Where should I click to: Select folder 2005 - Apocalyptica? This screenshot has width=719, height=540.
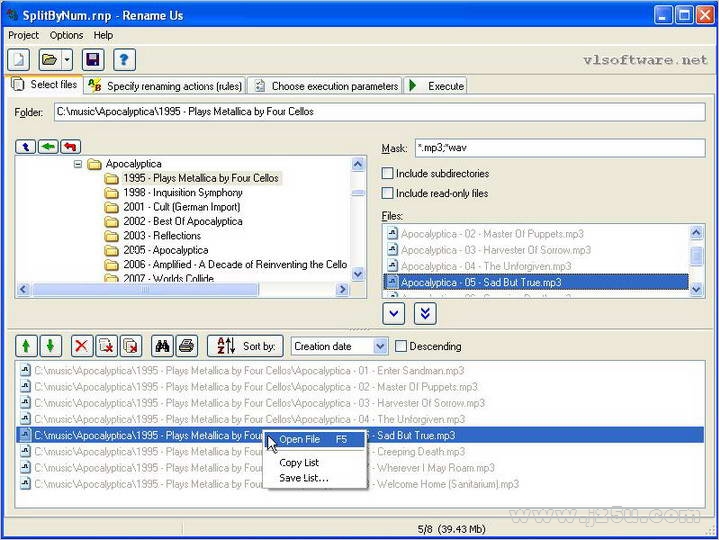point(166,250)
